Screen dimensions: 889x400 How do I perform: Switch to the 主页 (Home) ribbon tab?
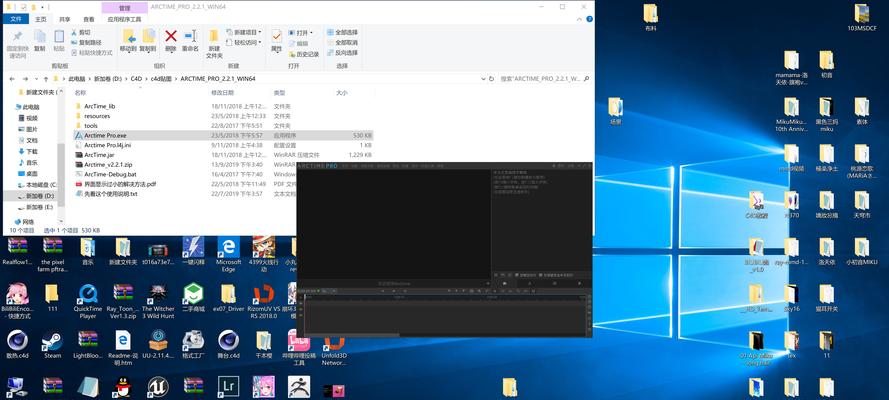click(41, 19)
